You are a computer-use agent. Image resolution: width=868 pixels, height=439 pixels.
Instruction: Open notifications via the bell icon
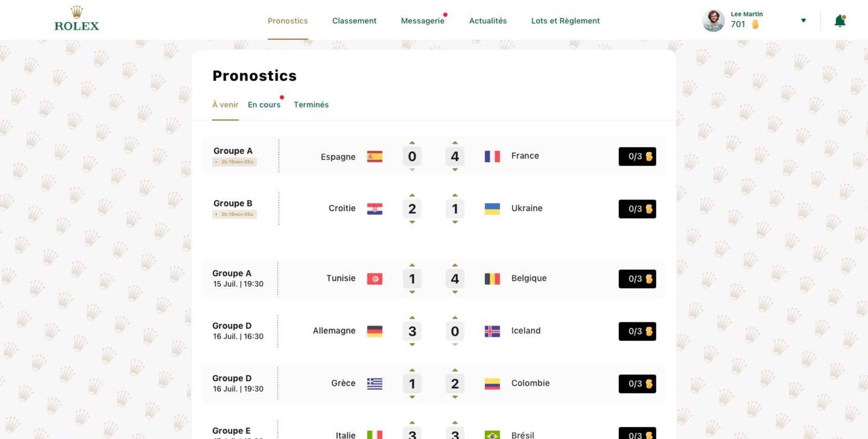click(840, 20)
